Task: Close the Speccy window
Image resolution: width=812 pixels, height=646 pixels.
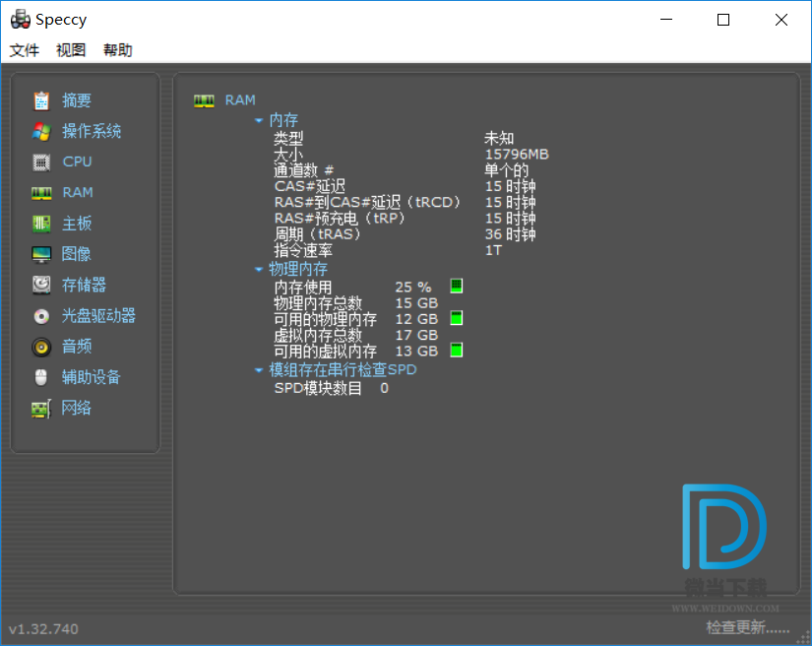Action: [x=781, y=20]
